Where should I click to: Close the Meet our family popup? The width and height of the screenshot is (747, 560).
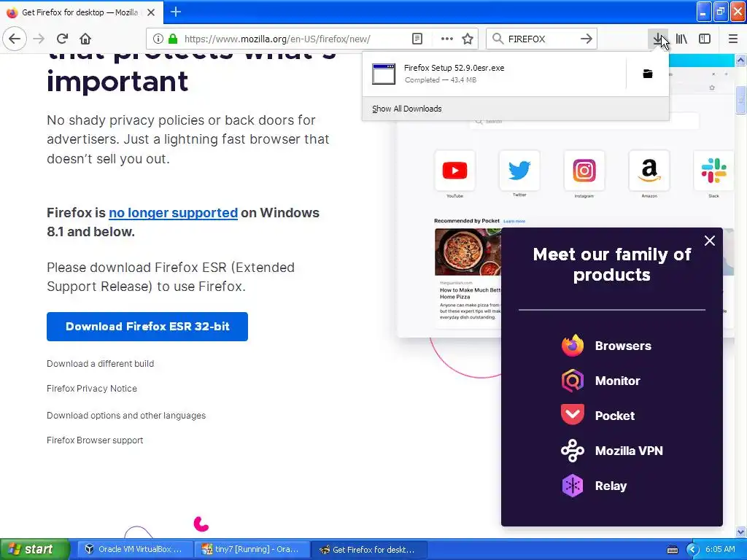tap(709, 241)
